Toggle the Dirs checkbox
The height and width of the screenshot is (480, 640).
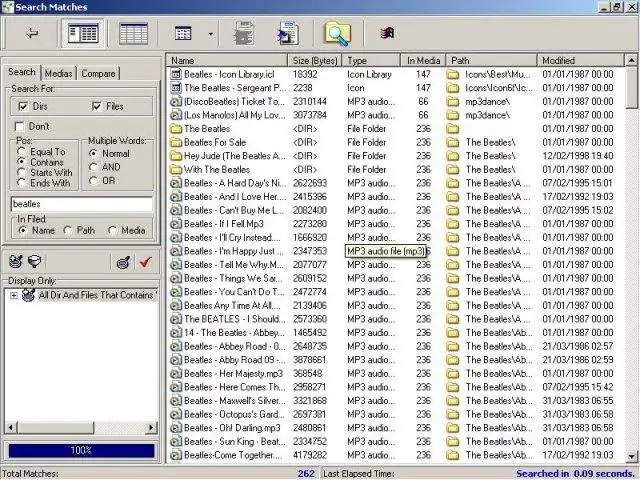(23, 107)
